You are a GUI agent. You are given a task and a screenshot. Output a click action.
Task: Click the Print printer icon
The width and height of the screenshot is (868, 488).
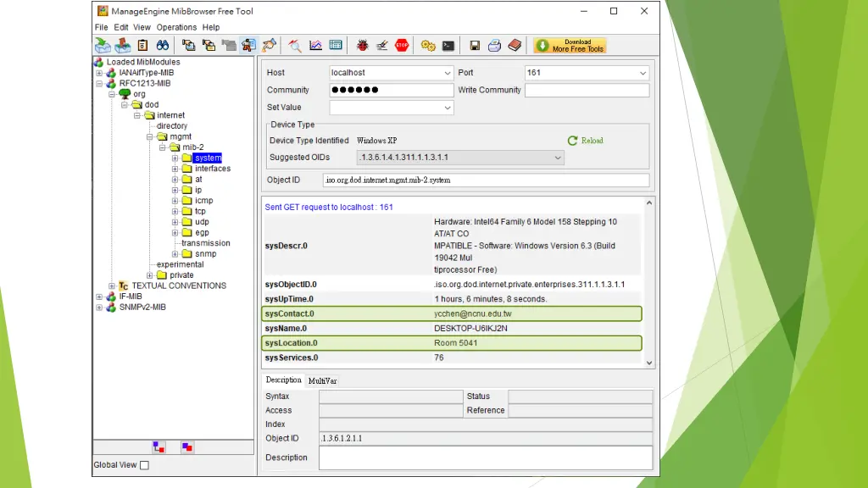tap(494, 46)
